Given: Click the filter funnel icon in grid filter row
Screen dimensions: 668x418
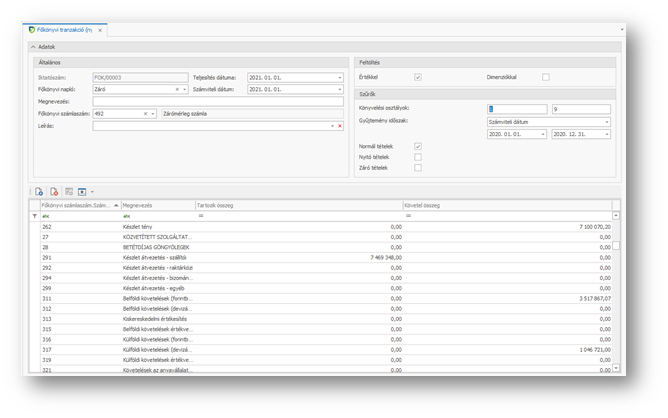Looking at the screenshot, I should point(35,216).
